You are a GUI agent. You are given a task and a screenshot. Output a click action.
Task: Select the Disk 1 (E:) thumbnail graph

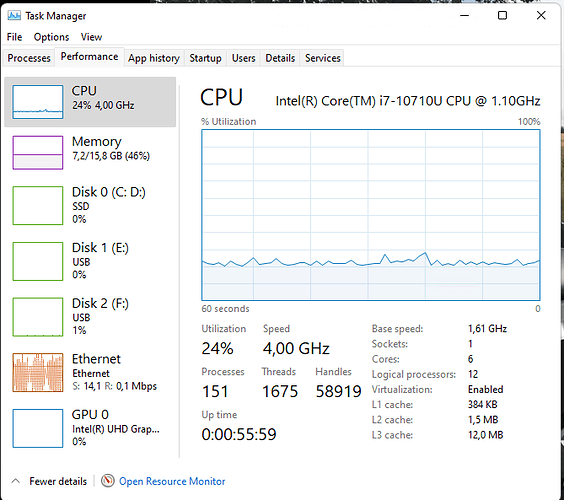(x=38, y=261)
